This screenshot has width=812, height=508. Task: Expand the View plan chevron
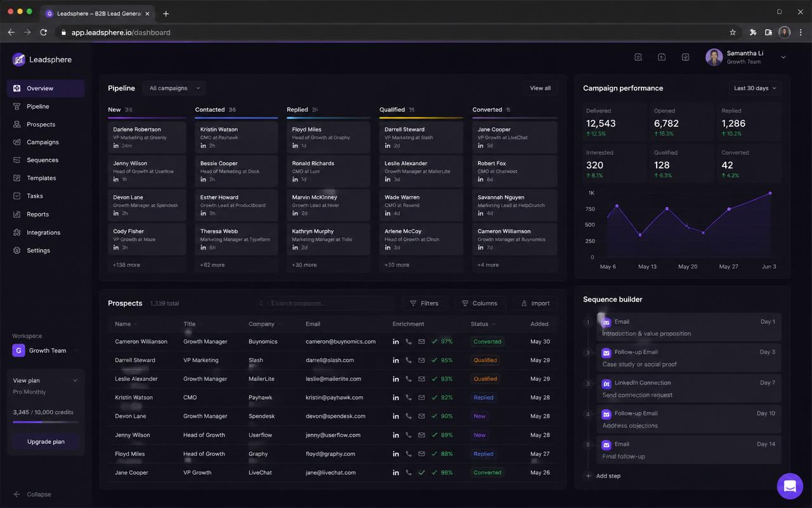pos(75,380)
